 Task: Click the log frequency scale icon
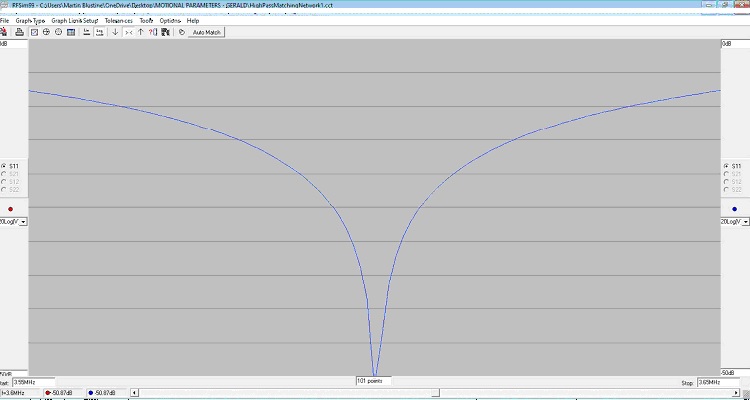[x=99, y=32]
